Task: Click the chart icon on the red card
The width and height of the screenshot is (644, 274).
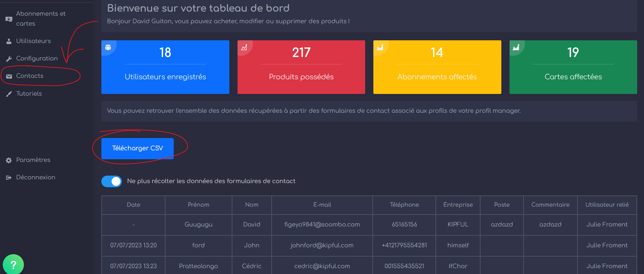Action: [244, 47]
